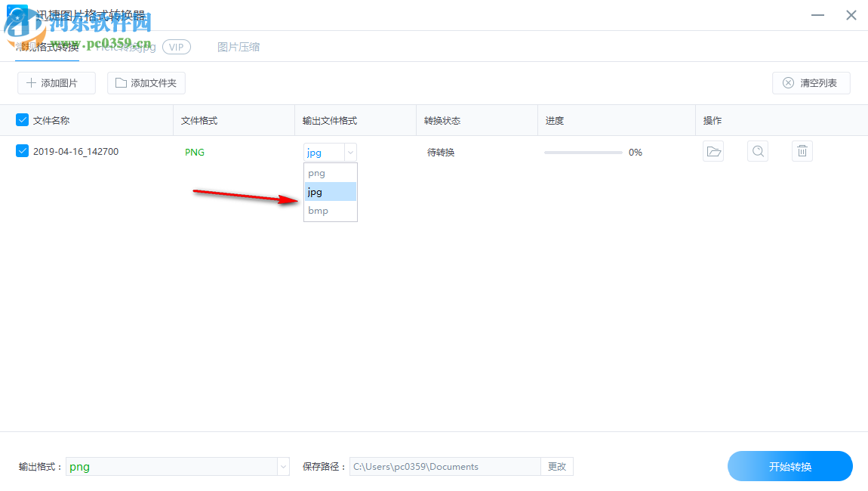The width and height of the screenshot is (868, 491).
Task: Toggle the checkbox for 2019-04-16_142700
Action: click(21, 151)
